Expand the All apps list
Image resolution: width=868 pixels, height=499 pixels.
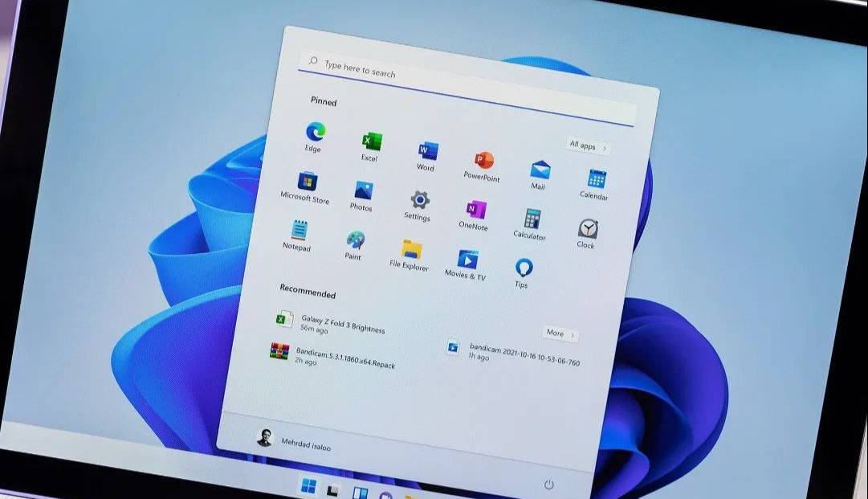[x=588, y=146]
